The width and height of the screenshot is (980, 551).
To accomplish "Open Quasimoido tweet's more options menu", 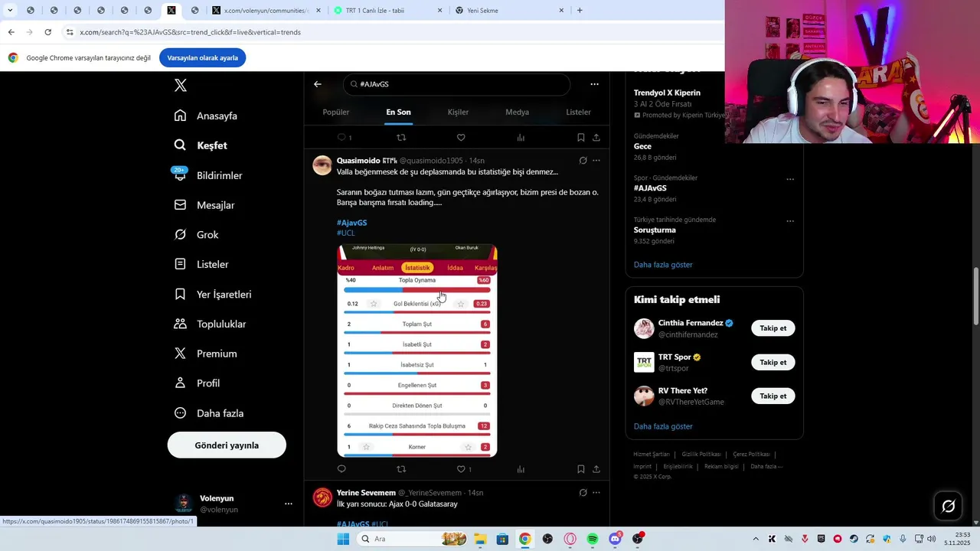I will click(596, 161).
